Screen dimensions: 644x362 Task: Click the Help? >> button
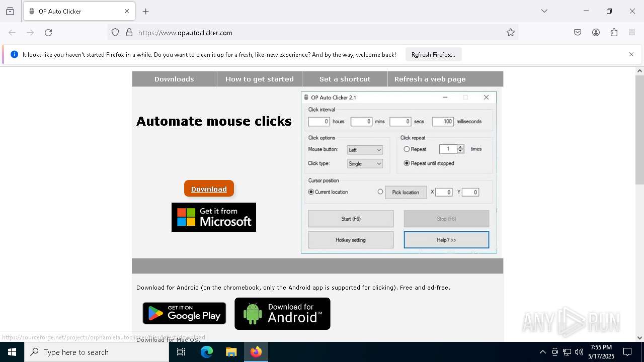(x=446, y=240)
